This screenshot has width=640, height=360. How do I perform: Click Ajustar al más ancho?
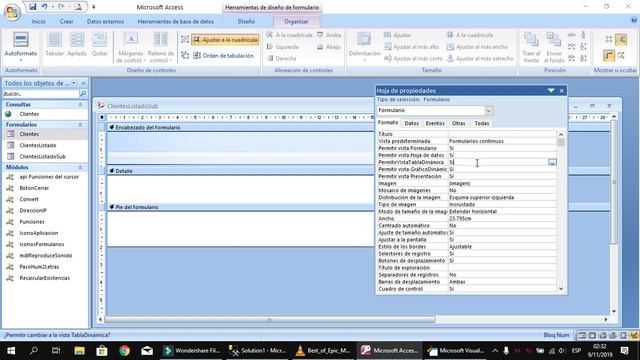(477, 47)
